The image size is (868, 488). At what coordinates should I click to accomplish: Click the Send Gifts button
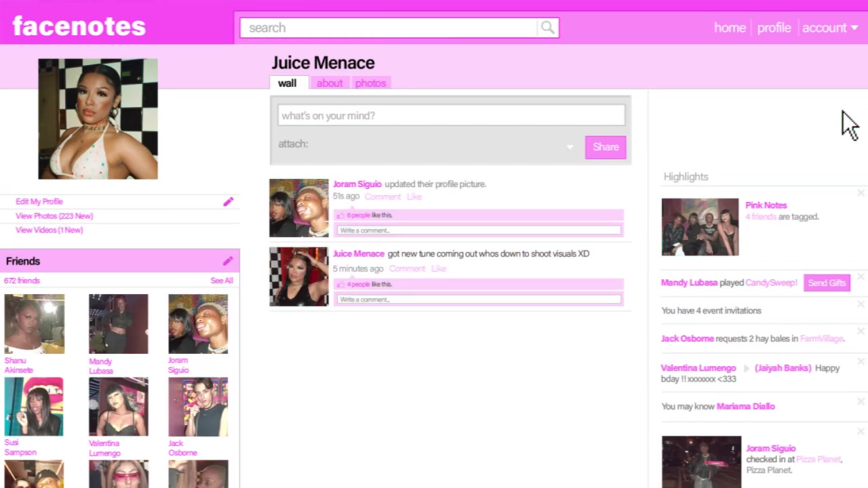827,283
